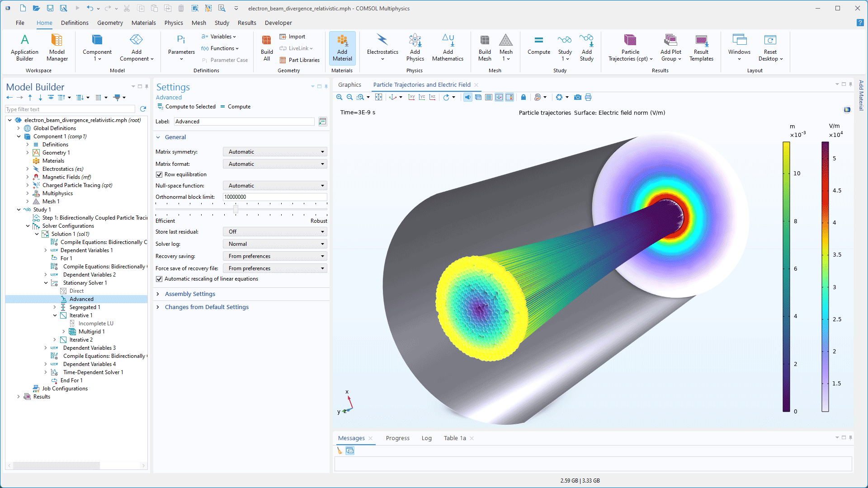Take a snapshot with camera icon

[577, 97]
